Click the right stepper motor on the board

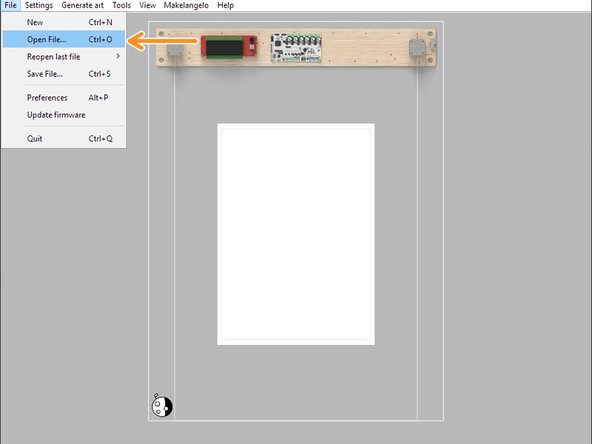[418, 48]
